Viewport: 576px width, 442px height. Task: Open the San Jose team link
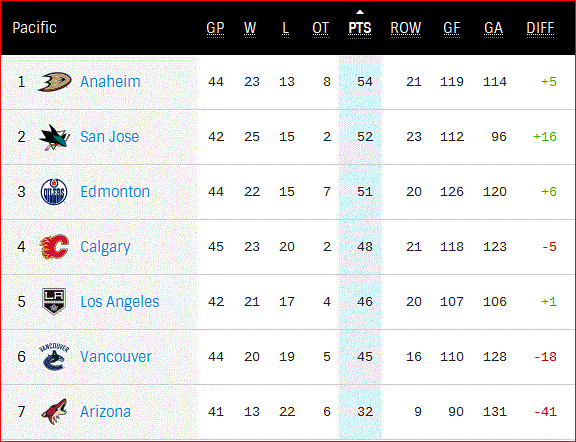pos(109,137)
